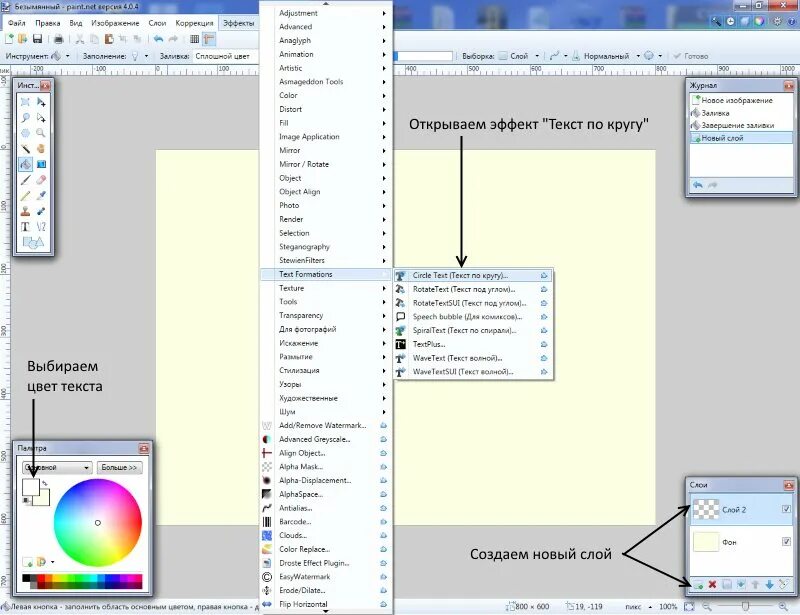The height and width of the screenshot is (615, 800).
Task: Select the Pan hand tool
Action: click(41, 149)
